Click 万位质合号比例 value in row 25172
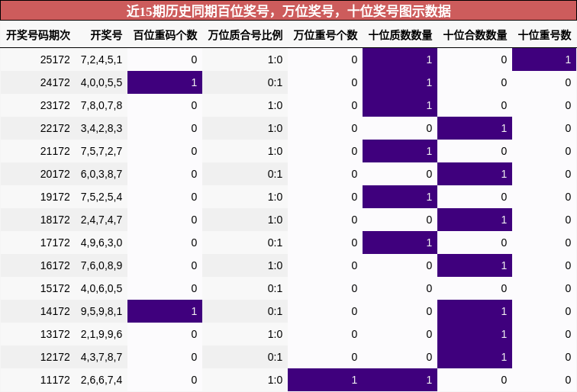The width and height of the screenshot is (577, 392). 275,59
